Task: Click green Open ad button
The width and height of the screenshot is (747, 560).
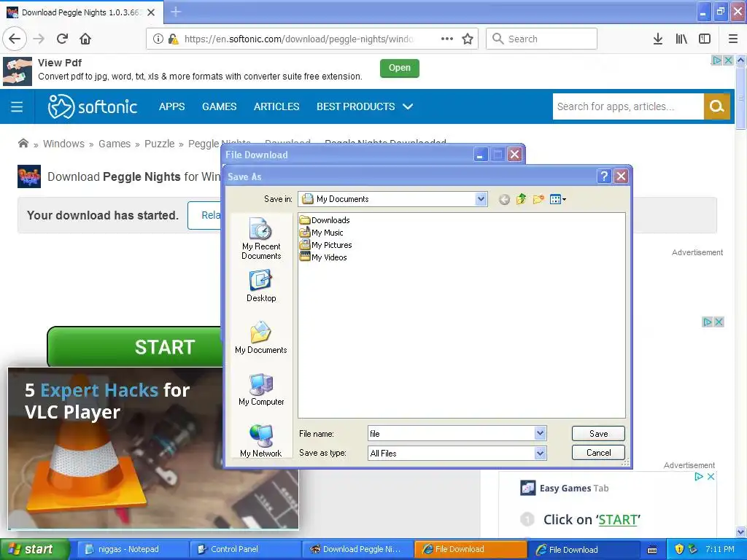Action: [x=399, y=68]
